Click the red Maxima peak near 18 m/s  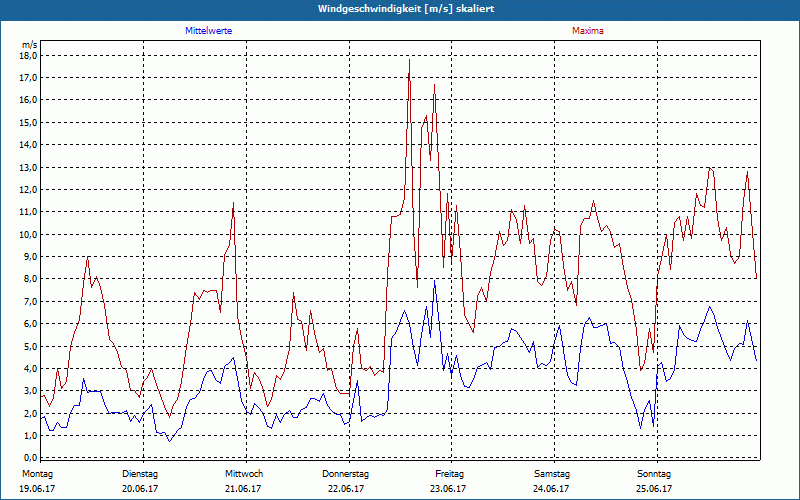(409, 60)
